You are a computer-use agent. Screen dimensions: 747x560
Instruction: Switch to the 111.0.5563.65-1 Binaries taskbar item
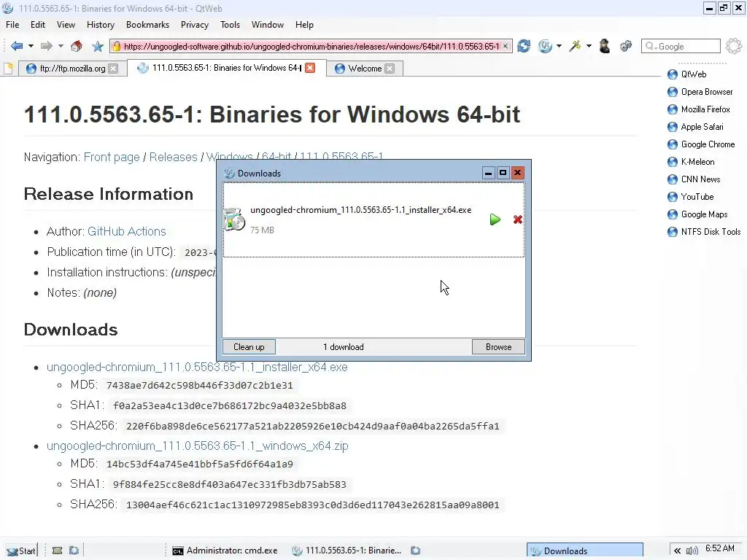coord(347,551)
